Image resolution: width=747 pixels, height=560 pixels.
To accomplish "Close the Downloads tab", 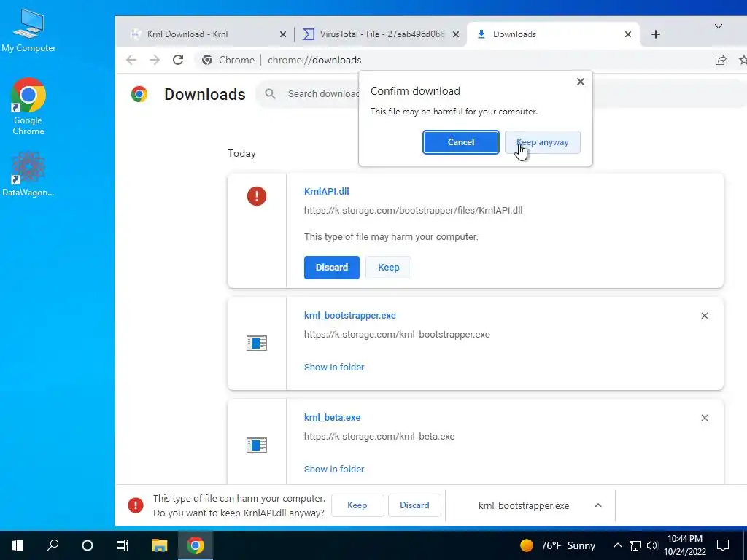I will pyautogui.click(x=628, y=34).
